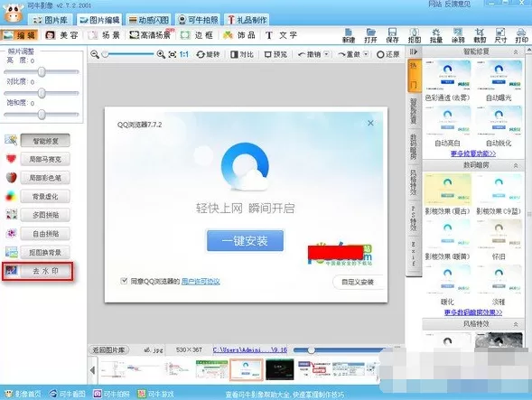Open the 饰品 accessories menu
Screen dimensions: 532x400
point(238,35)
